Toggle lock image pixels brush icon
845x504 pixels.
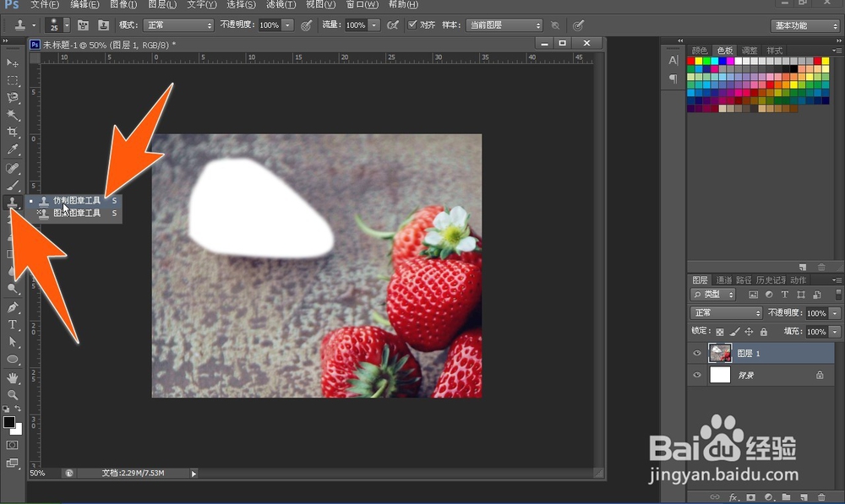pos(734,332)
